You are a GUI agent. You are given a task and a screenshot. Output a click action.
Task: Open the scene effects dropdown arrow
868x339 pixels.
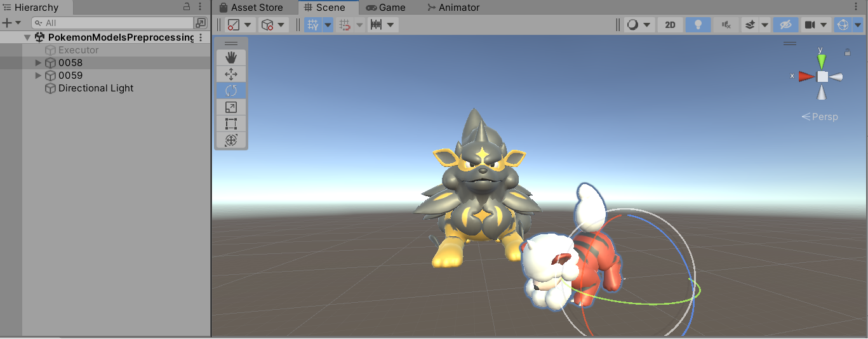pyautogui.click(x=765, y=25)
